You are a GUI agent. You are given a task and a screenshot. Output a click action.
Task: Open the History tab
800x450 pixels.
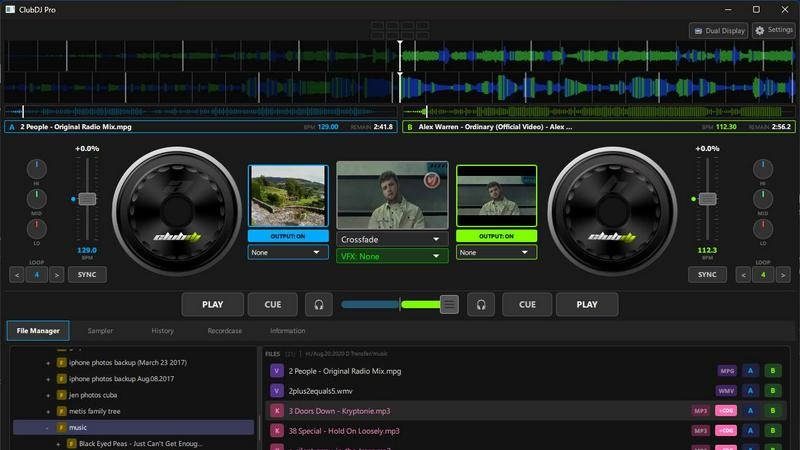point(162,331)
